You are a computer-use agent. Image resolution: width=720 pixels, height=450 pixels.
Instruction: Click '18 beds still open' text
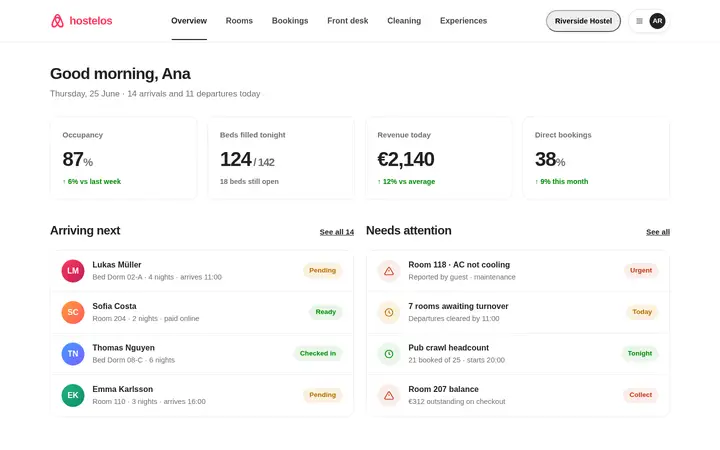pos(249,181)
